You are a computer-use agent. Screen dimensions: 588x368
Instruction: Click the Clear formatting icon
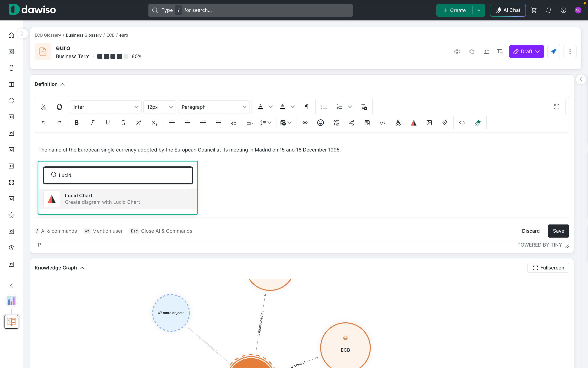point(364,107)
